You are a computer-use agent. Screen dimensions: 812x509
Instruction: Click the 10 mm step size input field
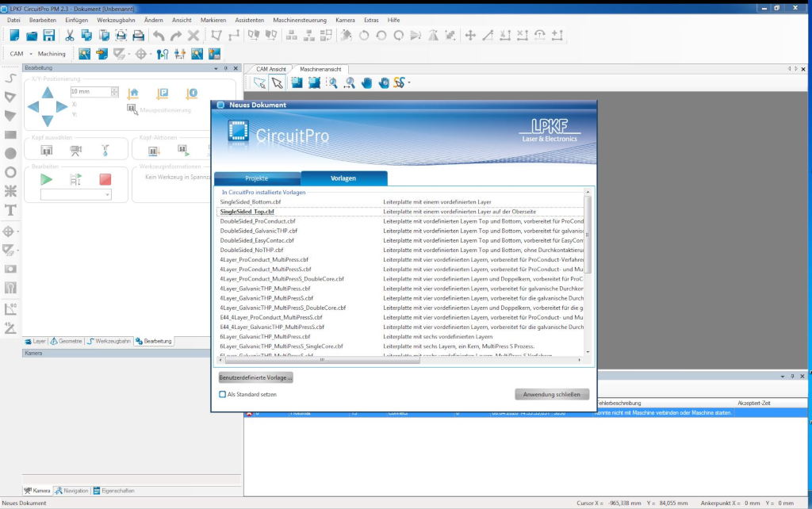[90, 92]
